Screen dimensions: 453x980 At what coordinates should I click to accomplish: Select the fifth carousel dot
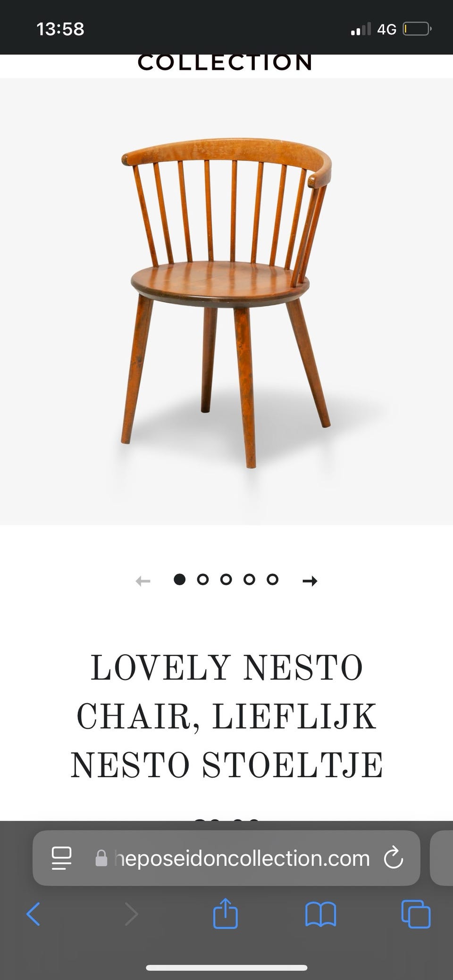[x=272, y=579]
